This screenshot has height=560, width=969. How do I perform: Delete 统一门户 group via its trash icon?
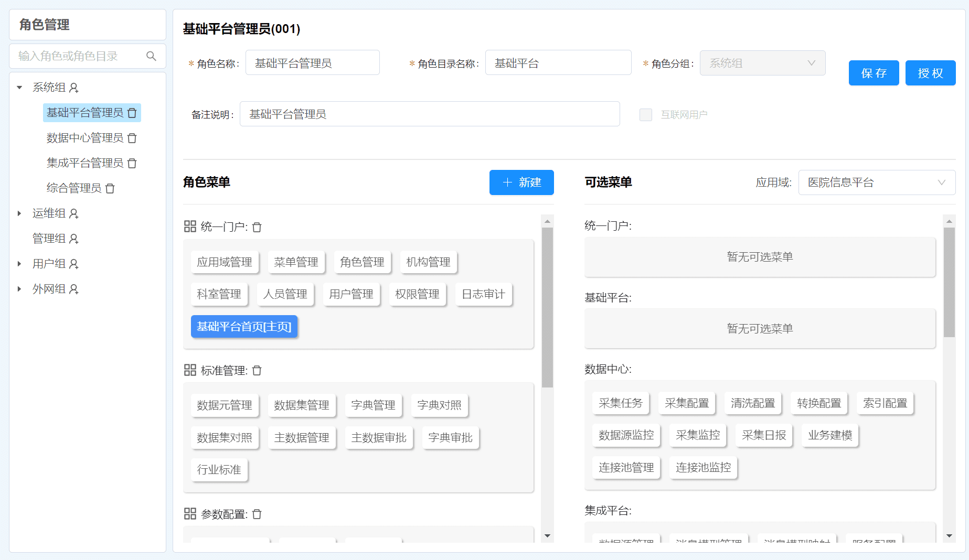point(257,227)
